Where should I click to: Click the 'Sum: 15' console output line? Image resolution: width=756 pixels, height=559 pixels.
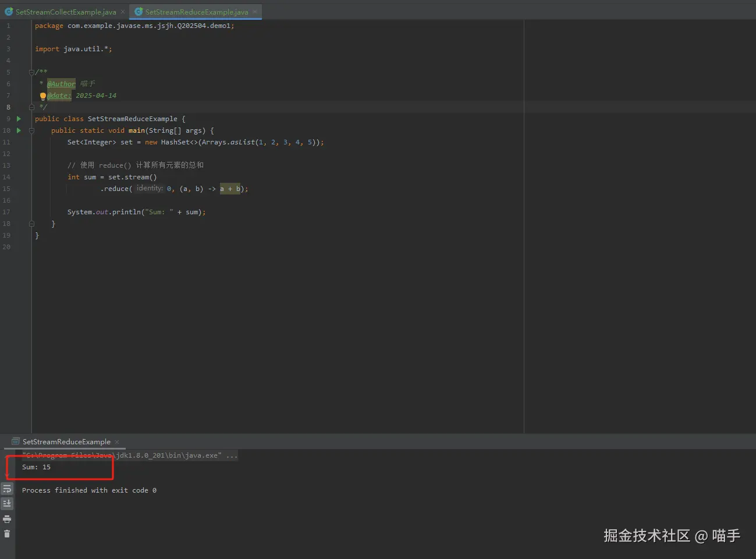36,467
